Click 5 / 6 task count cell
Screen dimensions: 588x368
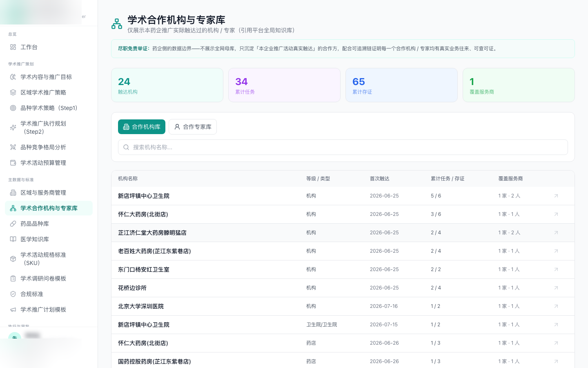[436, 196]
